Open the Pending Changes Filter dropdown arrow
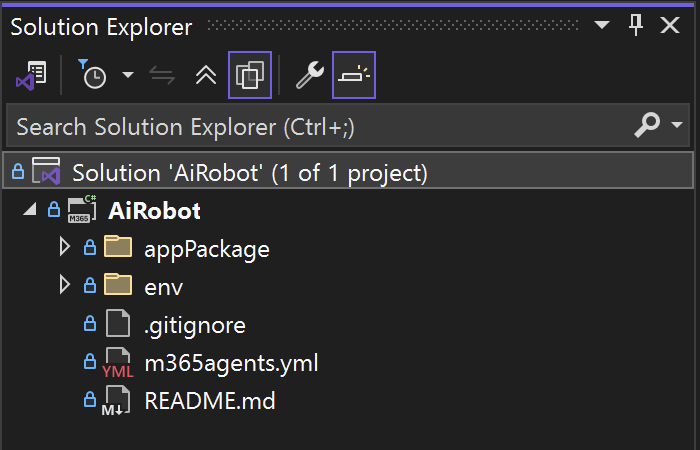Screen dimensions: 700x450 pyautogui.click(x=128, y=75)
